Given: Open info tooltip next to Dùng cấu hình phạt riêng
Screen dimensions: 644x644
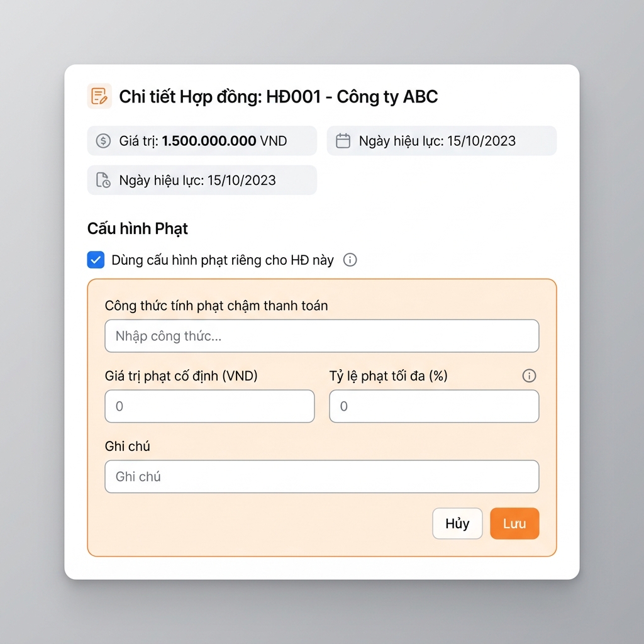Looking at the screenshot, I should coord(350,260).
